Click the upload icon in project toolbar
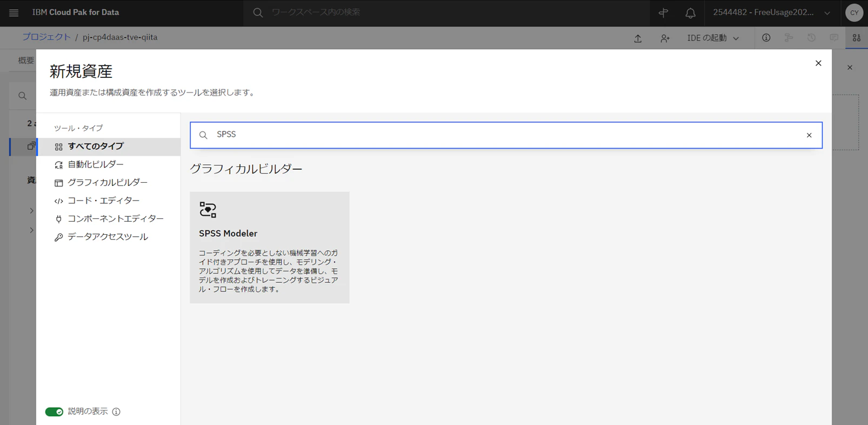The height and width of the screenshot is (425, 868). 638,38
